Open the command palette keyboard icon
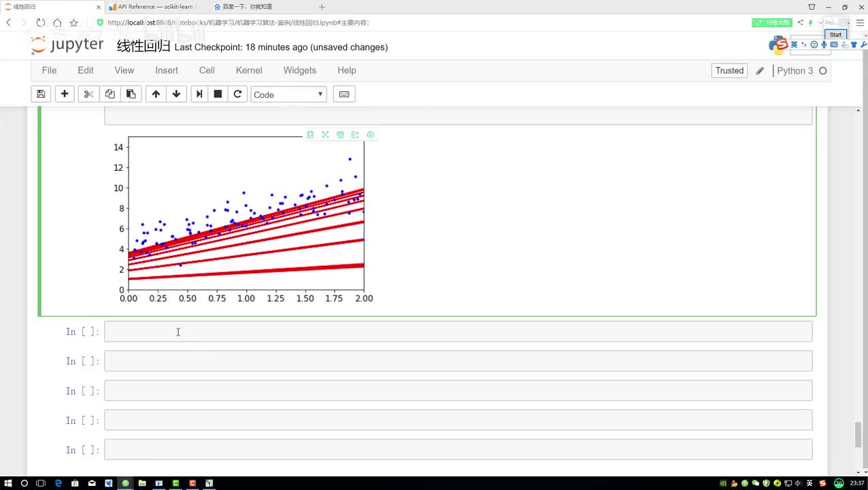Image resolution: width=868 pixels, height=490 pixels. point(344,94)
